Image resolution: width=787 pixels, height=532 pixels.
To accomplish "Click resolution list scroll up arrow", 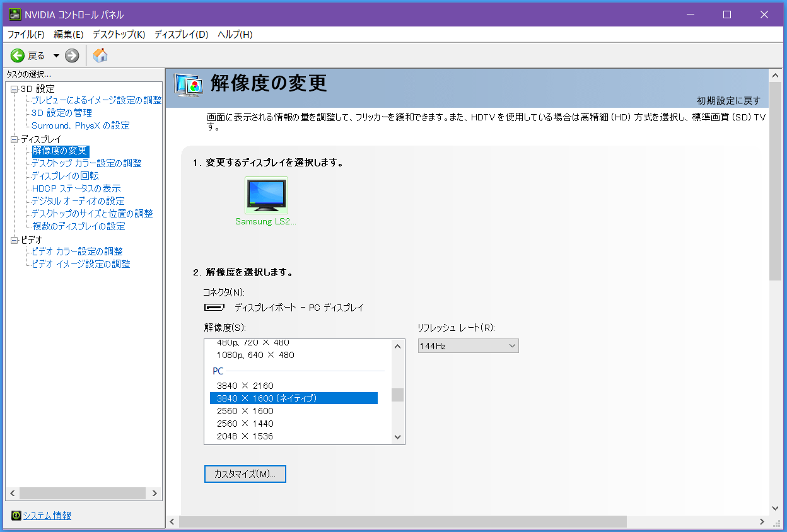I will point(397,346).
